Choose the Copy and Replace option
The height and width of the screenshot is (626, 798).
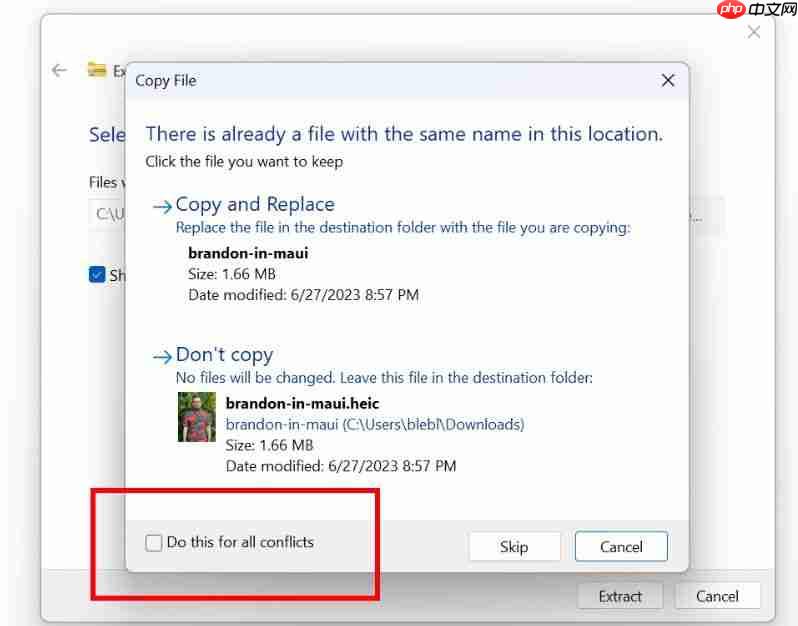pos(255,205)
